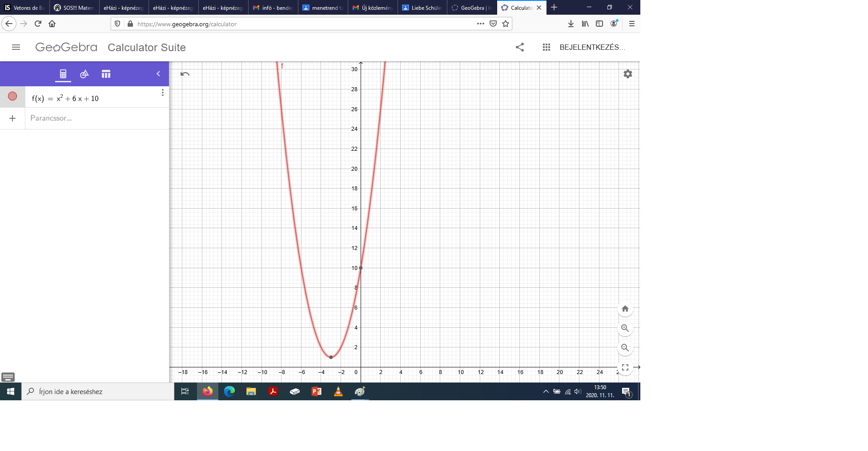This screenshot has height=451, width=868.
Task: Open the page actions menu in address bar
Action: point(480,24)
